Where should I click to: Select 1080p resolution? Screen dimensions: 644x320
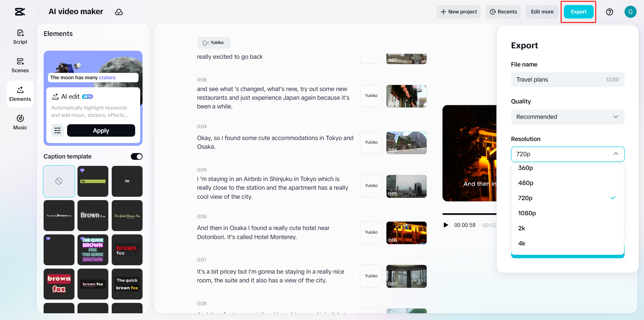(x=568, y=213)
